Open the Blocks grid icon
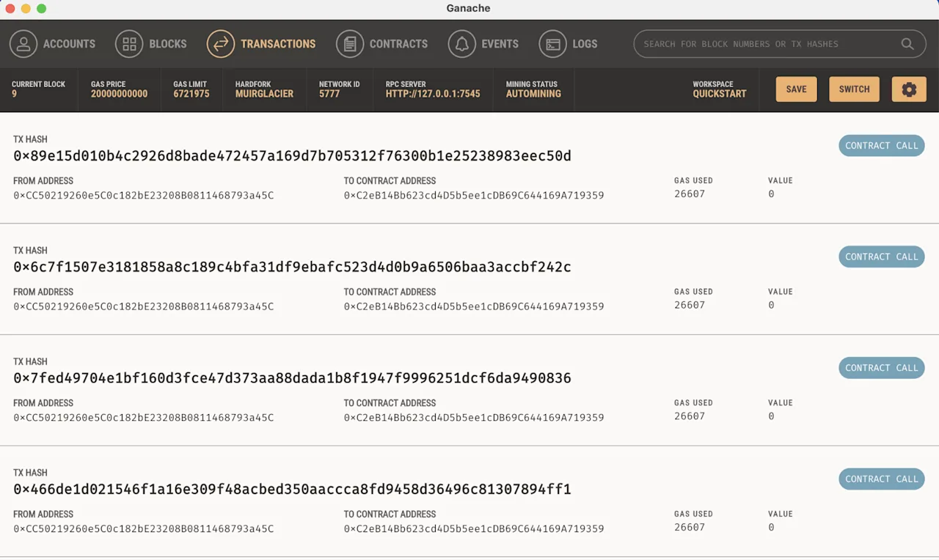The height and width of the screenshot is (560, 939). tap(129, 44)
